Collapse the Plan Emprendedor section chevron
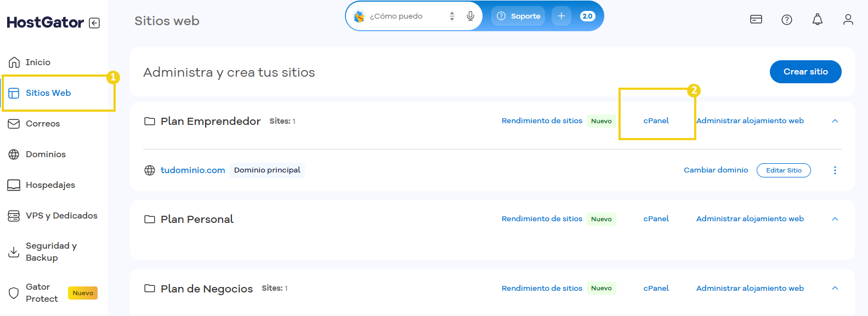 click(x=835, y=121)
